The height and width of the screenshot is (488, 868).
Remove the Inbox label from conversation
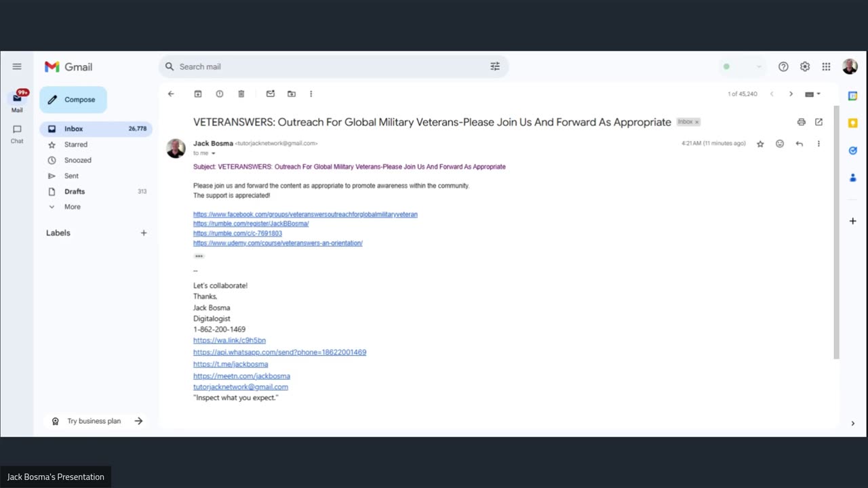[696, 122]
